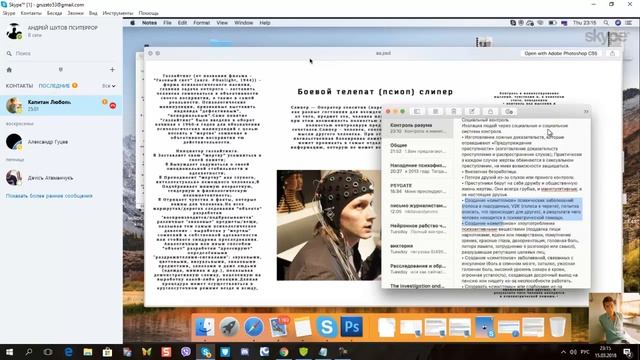
Task: Click Показать более ранние сообщения link
Action: click(x=49, y=196)
